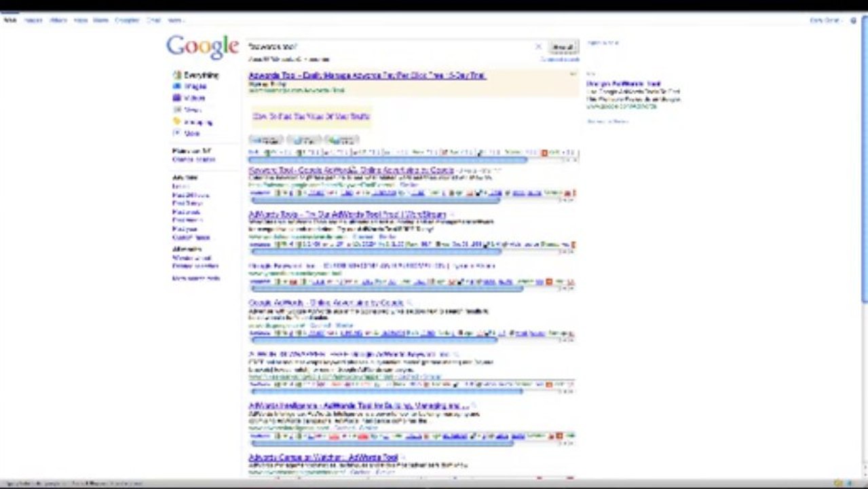Click the Google logo
Image resolution: width=868 pixels, height=489 pixels.
point(202,47)
